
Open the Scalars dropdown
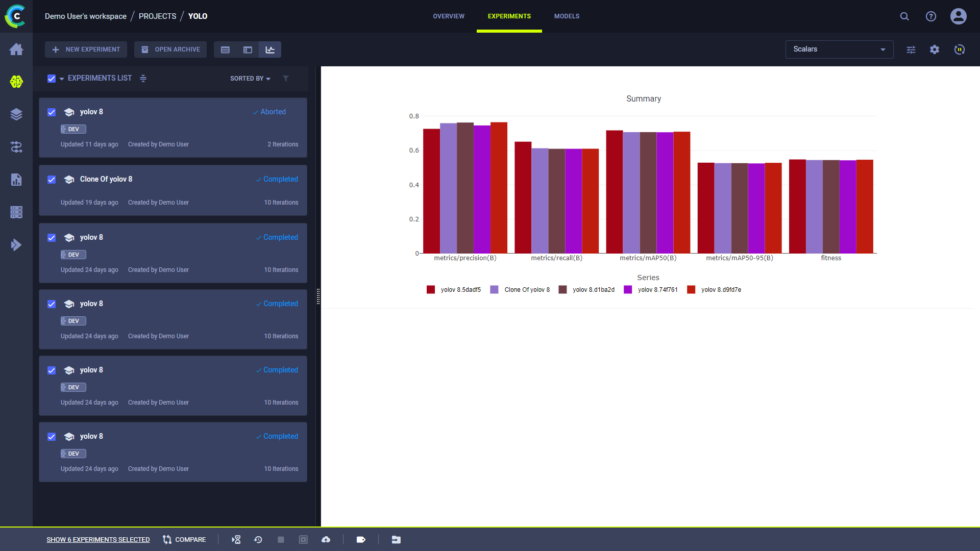pos(839,49)
